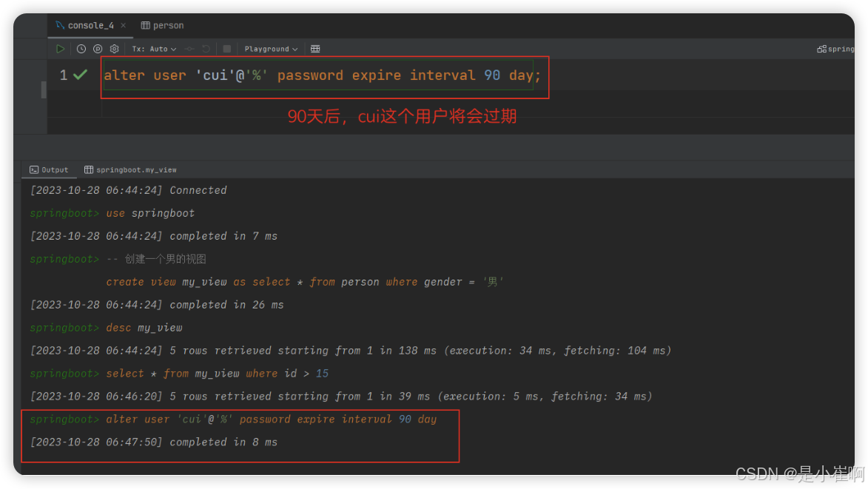This screenshot has width=868, height=489.
Task: Click the 'completed in 7 ms' log line
Action: click(x=154, y=236)
